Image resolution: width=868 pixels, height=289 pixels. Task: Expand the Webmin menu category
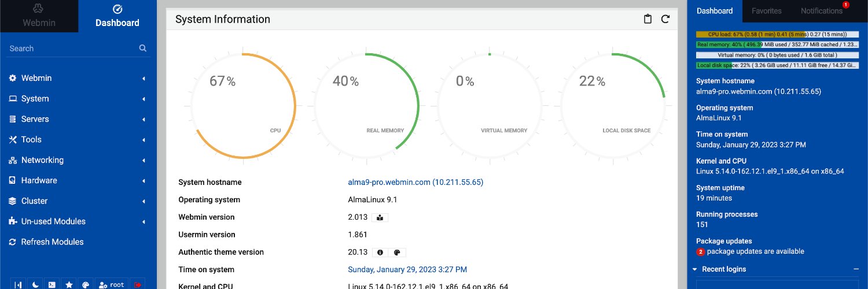coord(78,78)
